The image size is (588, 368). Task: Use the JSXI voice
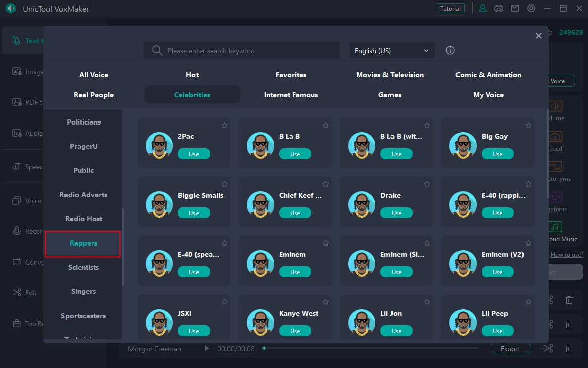pyautogui.click(x=194, y=331)
